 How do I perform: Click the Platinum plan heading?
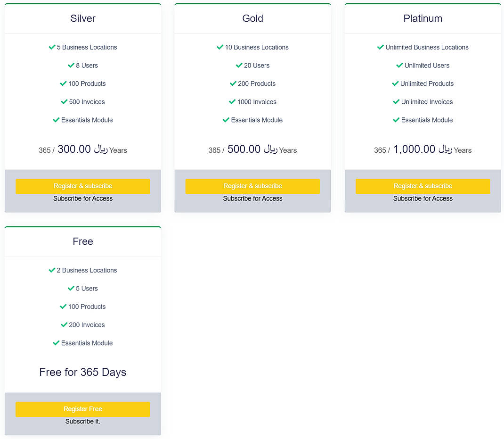(423, 18)
